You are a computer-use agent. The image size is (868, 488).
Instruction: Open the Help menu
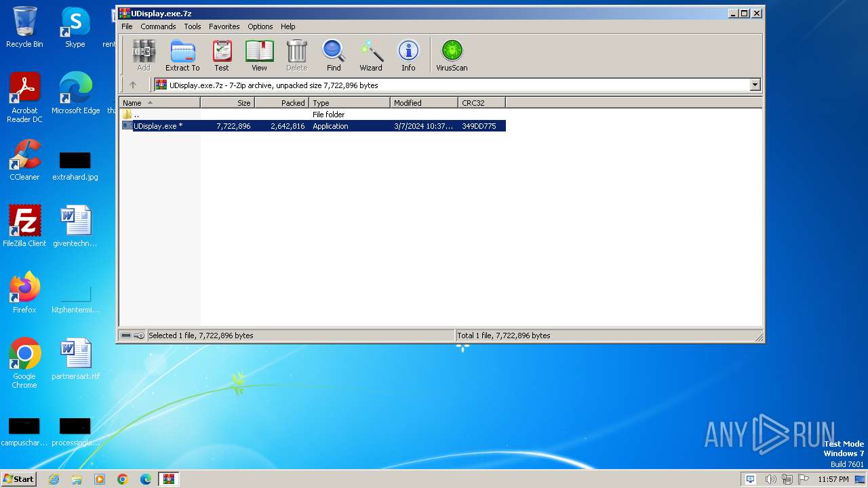(x=288, y=26)
